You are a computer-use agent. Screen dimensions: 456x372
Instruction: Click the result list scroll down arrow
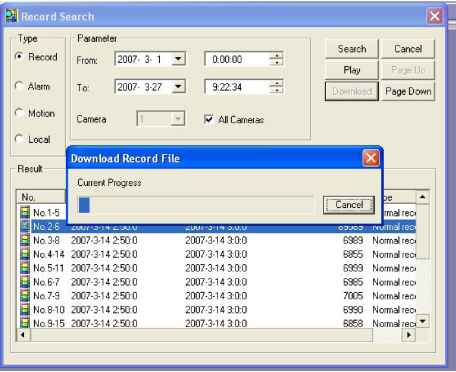click(x=422, y=321)
